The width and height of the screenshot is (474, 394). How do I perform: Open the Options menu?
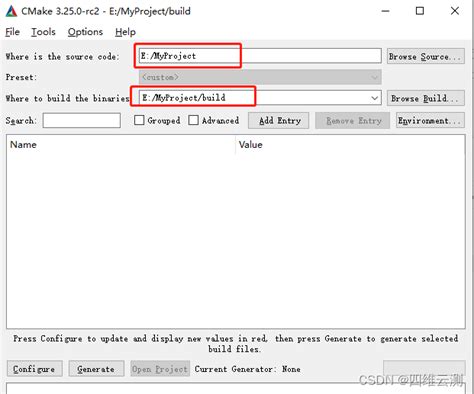tap(85, 32)
